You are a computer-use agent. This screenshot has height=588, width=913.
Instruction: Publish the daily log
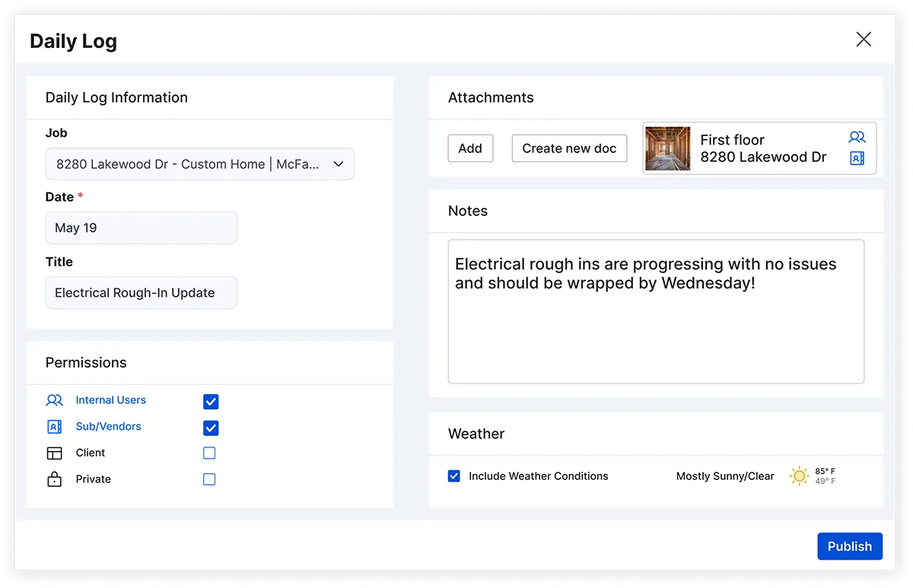pyautogui.click(x=850, y=546)
